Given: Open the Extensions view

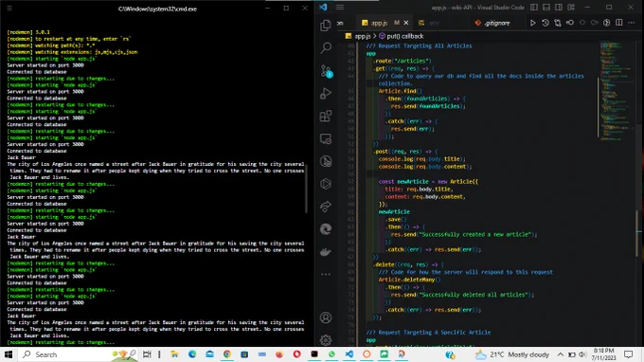Looking at the screenshot, I should 326,117.
